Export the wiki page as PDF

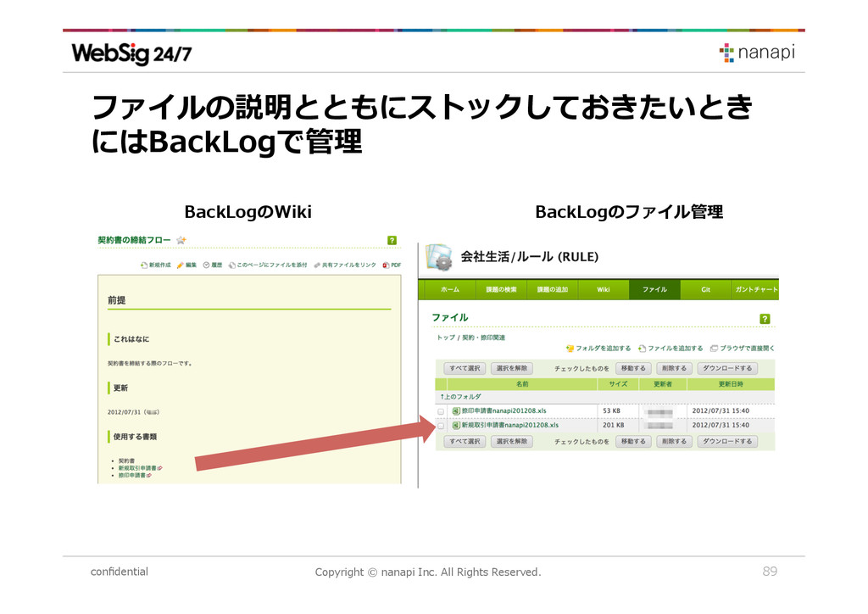392,265
